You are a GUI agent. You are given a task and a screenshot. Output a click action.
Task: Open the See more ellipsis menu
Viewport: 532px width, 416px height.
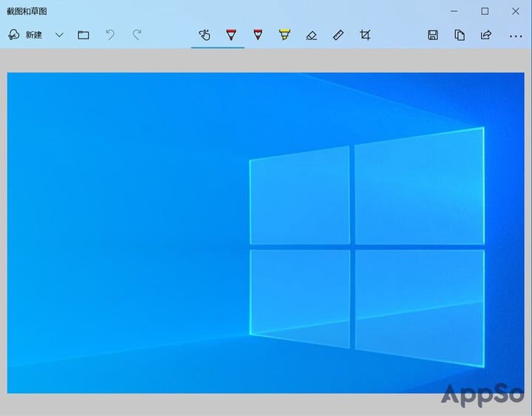[516, 36]
